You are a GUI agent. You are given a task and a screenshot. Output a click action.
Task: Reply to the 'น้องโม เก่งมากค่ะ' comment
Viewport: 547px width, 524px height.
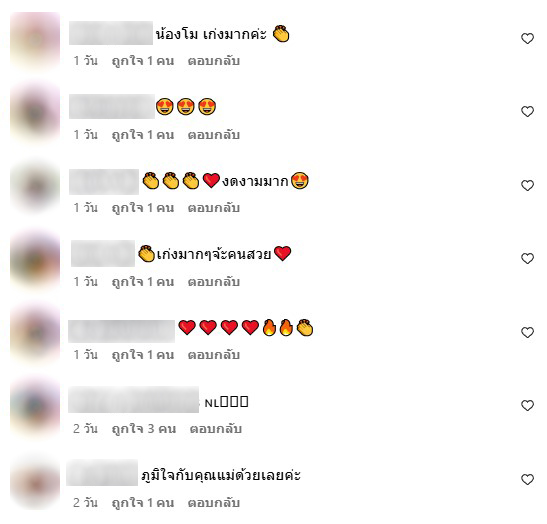pos(213,61)
